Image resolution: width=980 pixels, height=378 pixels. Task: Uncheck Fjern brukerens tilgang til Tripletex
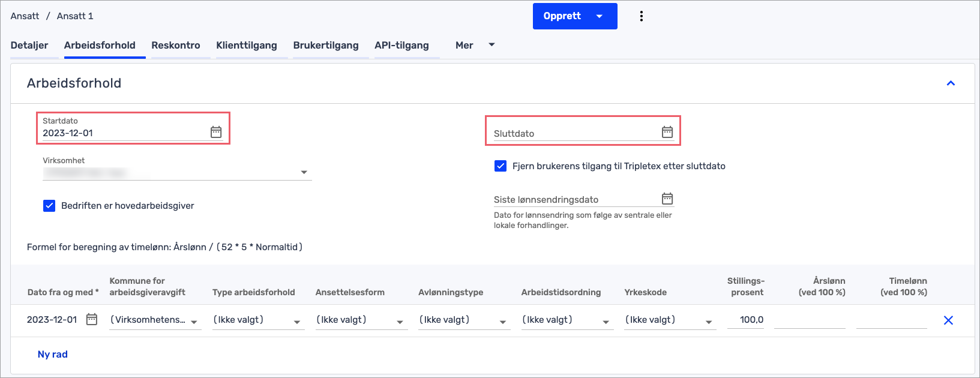coord(501,166)
